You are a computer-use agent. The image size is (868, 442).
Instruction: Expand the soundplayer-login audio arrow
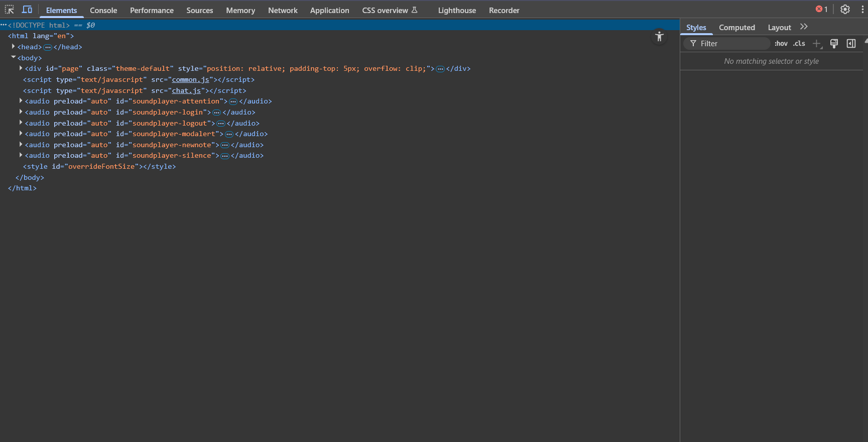(x=21, y=112)
